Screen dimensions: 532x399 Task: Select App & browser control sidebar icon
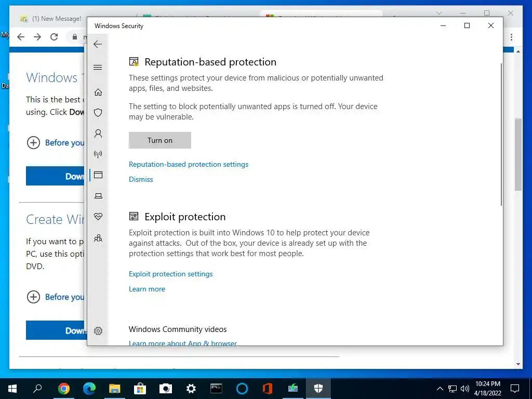tap(98, 175)
